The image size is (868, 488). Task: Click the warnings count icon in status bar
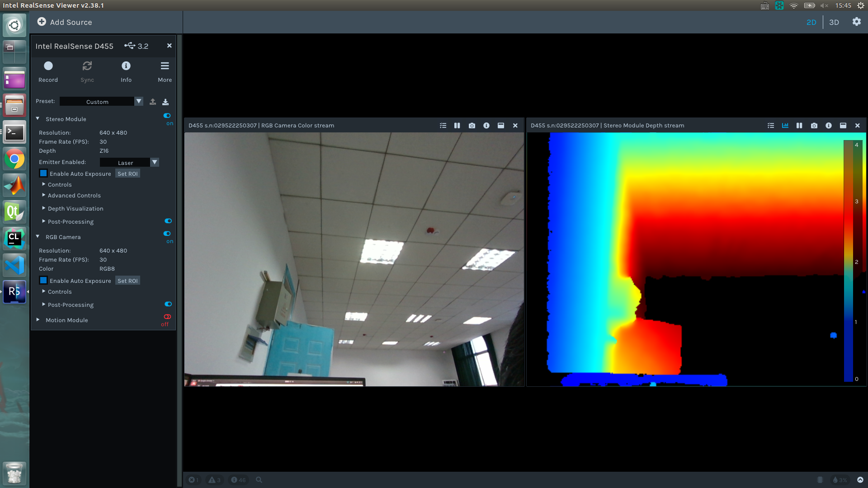215,480
